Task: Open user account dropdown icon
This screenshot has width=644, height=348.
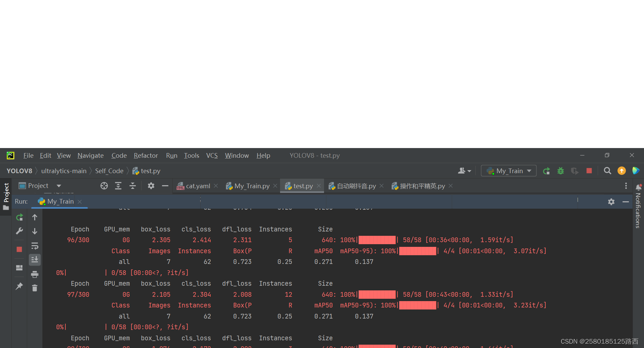Action: click(465, 171)
